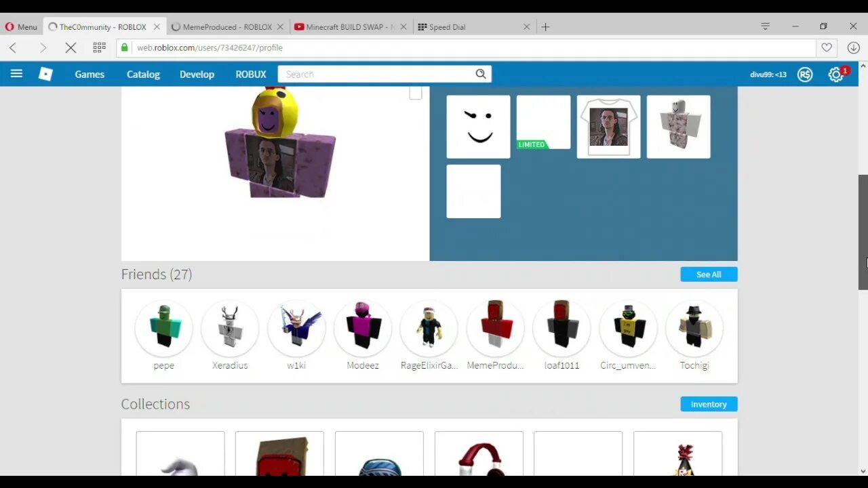Go back to previous page
Image resolution: width=868 pixels, height=488 pixels.
tap(13, 47)
